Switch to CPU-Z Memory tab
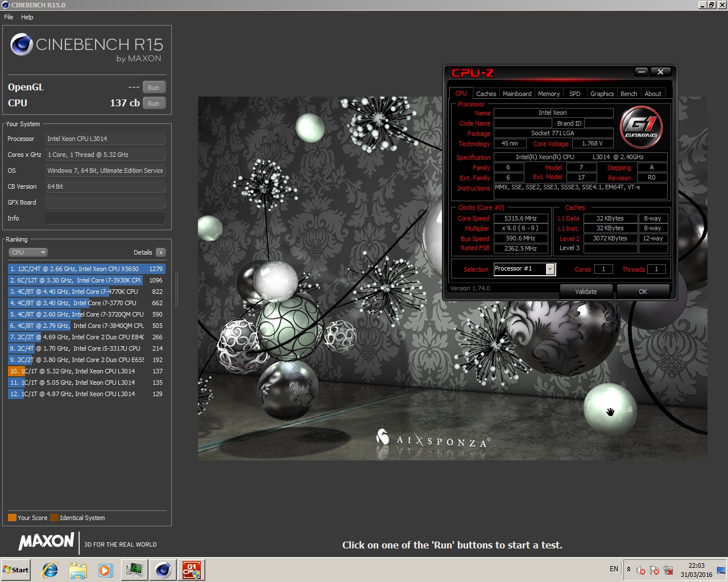 [x=549, y=94]
